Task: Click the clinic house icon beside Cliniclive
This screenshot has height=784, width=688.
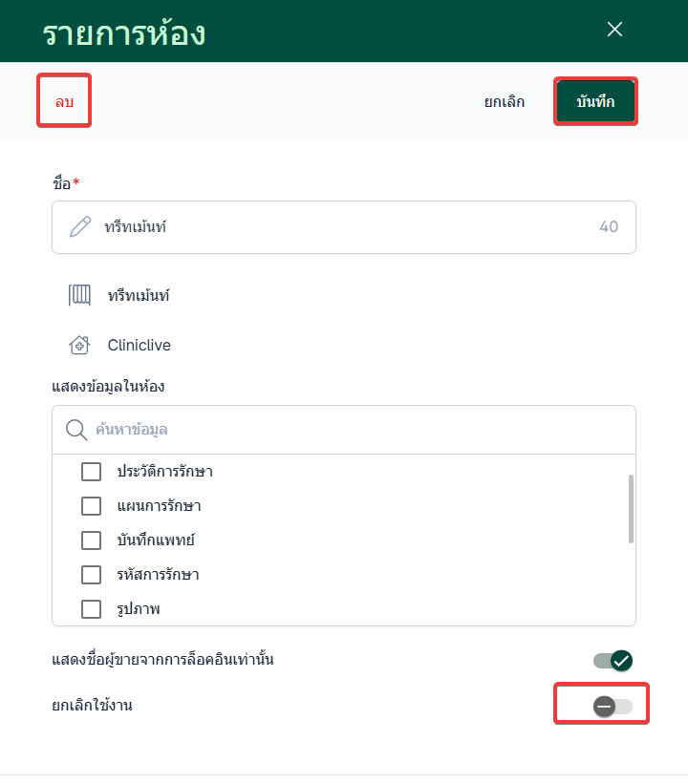Action: 79,346
